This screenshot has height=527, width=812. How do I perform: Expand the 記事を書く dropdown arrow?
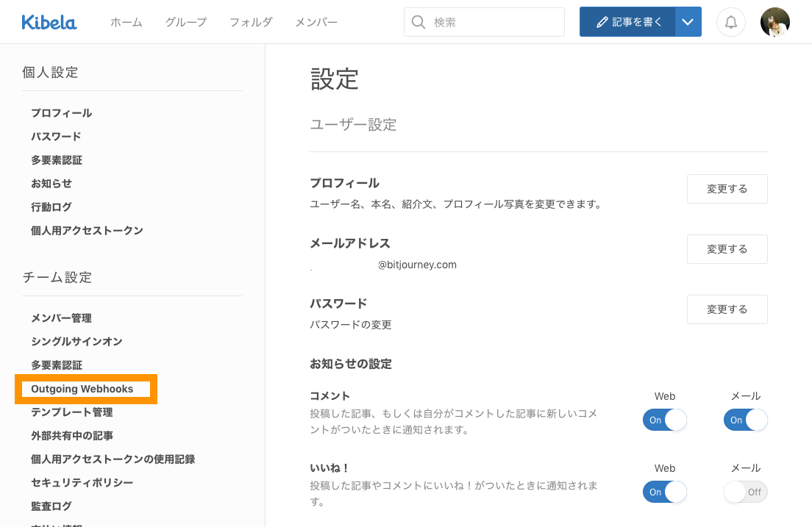pyautogui.click(x=688, y=22)
